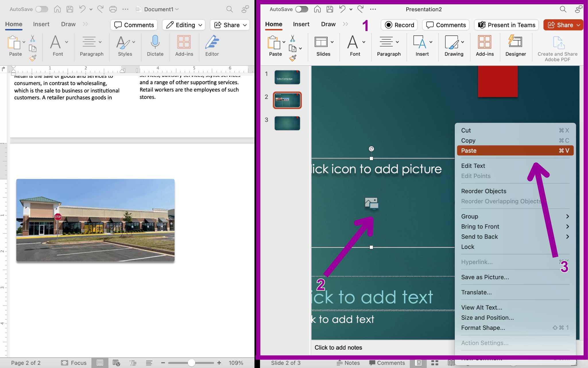Click Designer icon in PowerPoint ribbon
The width and height of the screenshot is (588, 368).
point(515,42)
